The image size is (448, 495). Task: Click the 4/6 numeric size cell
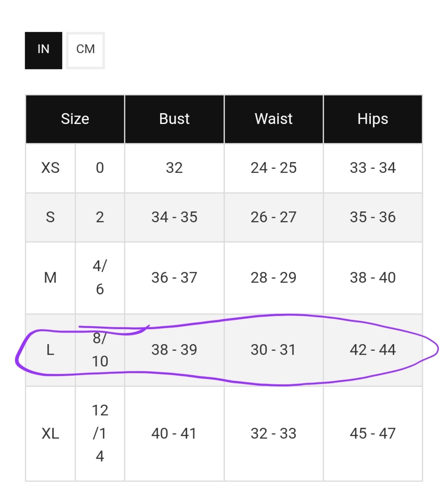point(100,278)
